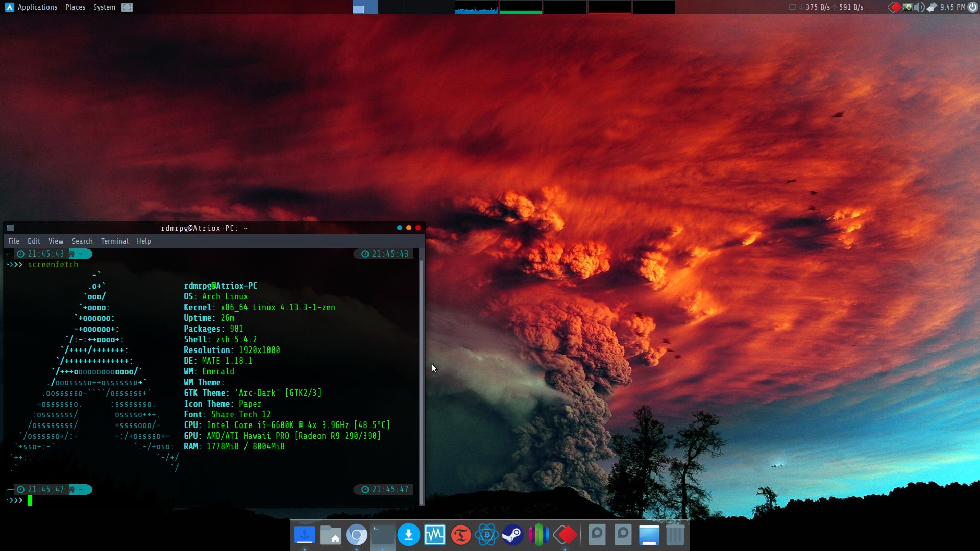
Task: Open the blue download manager in dock
Action: point(409,535)
